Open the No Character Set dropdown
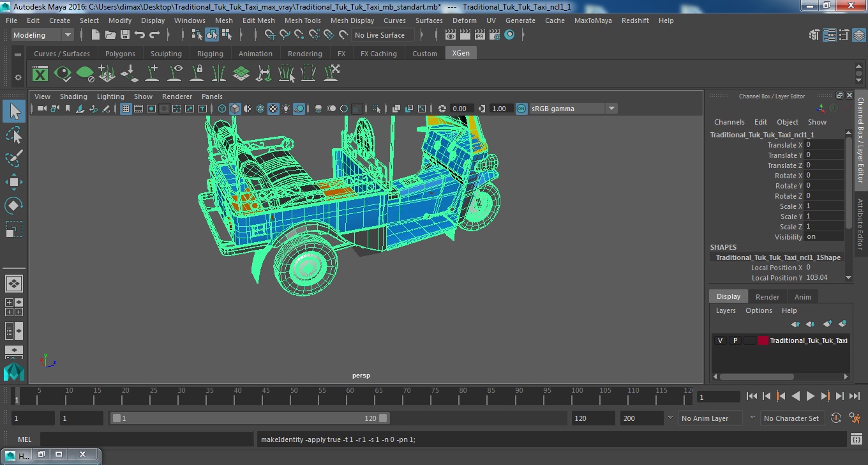 click(x=793, y=418)
